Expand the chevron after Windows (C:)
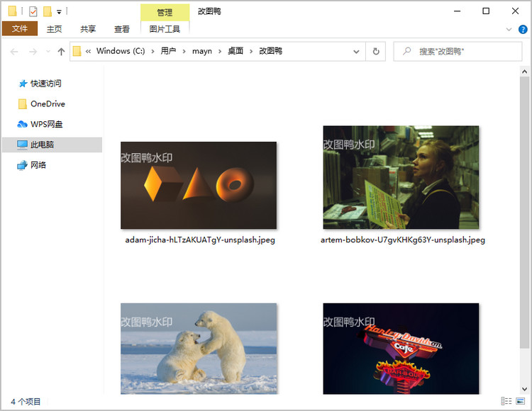This screenshot has width=532, height=411. coord(153,52)
